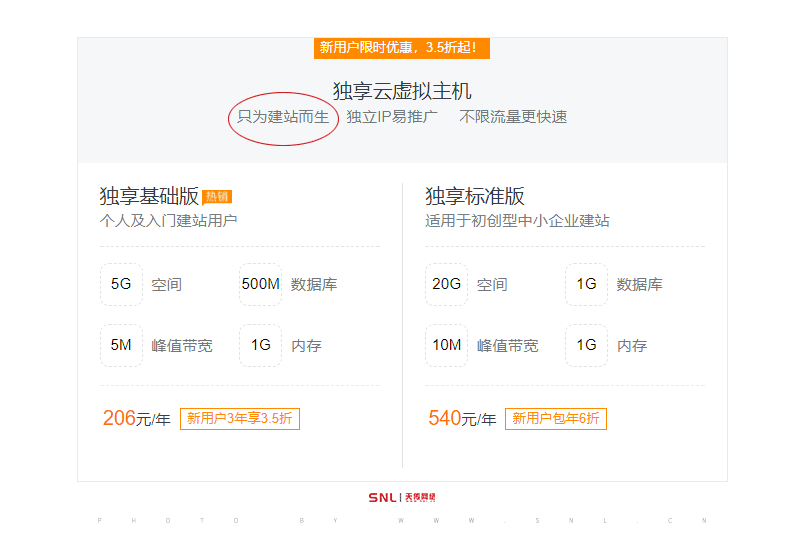Select the 500M database box

(260, 284)
